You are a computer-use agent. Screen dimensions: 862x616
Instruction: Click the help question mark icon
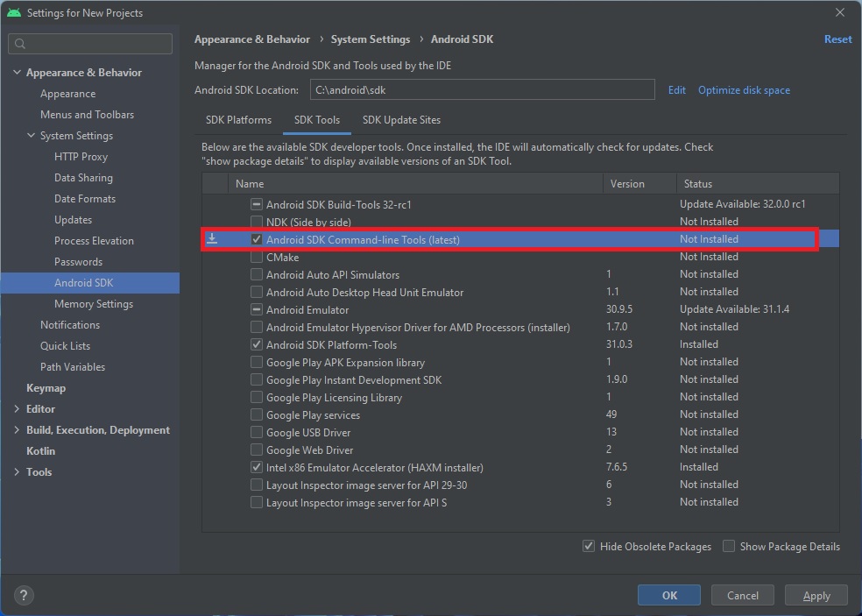[23, 595]
